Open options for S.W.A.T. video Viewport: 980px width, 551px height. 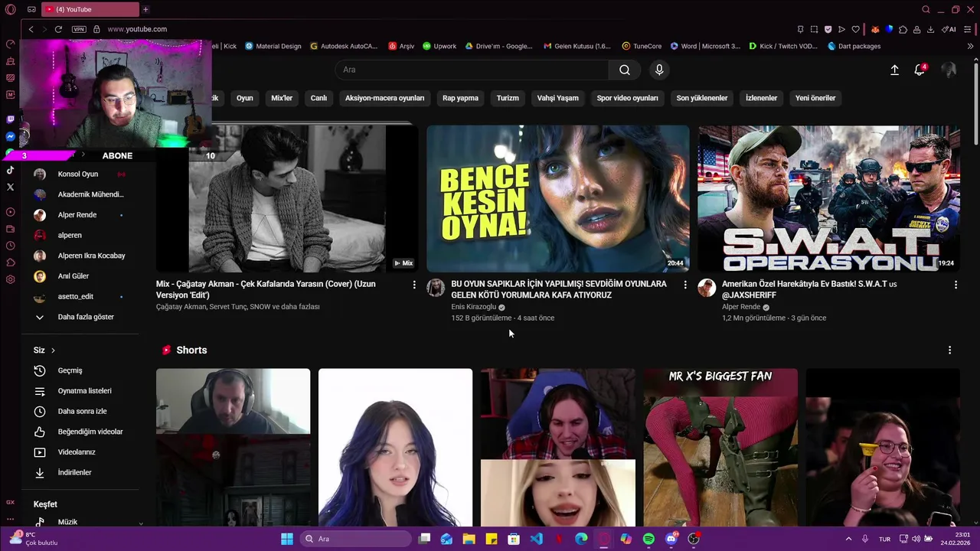tap(955, 285)
